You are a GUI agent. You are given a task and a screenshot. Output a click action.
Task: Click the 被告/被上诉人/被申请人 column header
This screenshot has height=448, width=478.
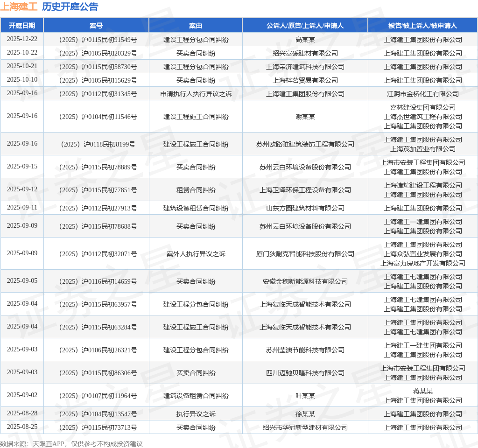coord(422,26)
